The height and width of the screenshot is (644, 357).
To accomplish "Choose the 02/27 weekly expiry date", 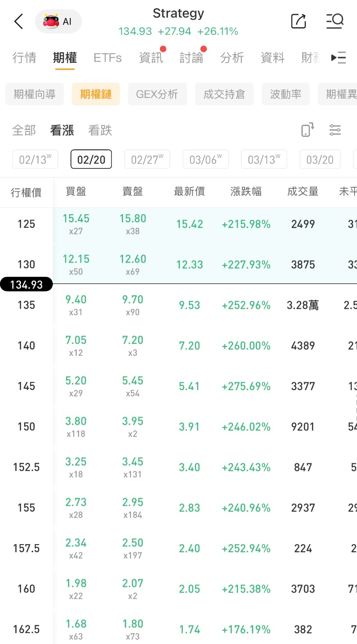I will point(147,159).
